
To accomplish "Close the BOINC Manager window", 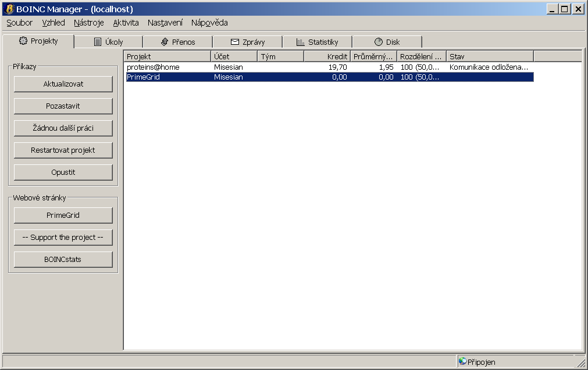I will (x=579, y=9).
